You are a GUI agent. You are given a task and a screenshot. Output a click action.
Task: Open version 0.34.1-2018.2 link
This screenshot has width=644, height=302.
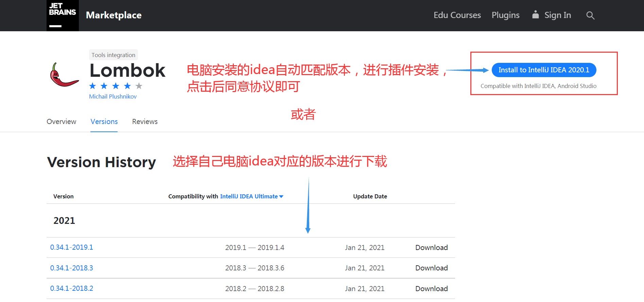pos(72,288)
